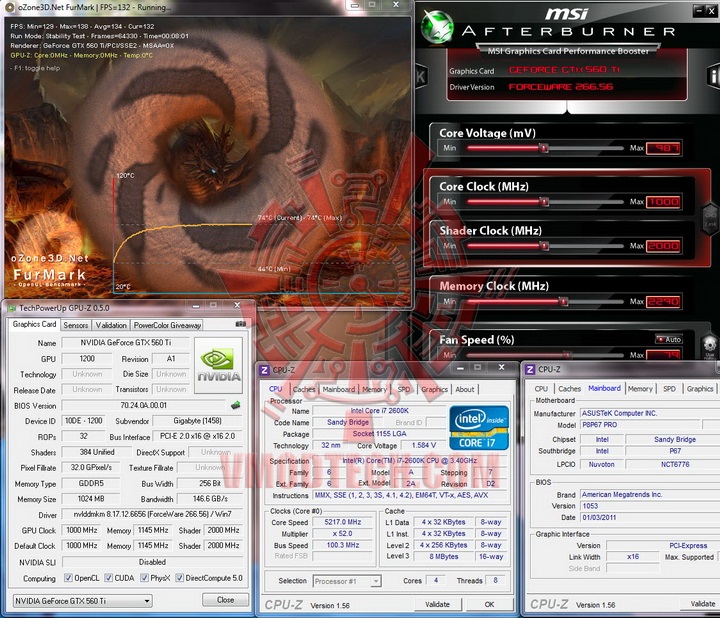The image size is (720, 618).
Task: Click the Core Voltage slider handle
Action: (544, 148)
